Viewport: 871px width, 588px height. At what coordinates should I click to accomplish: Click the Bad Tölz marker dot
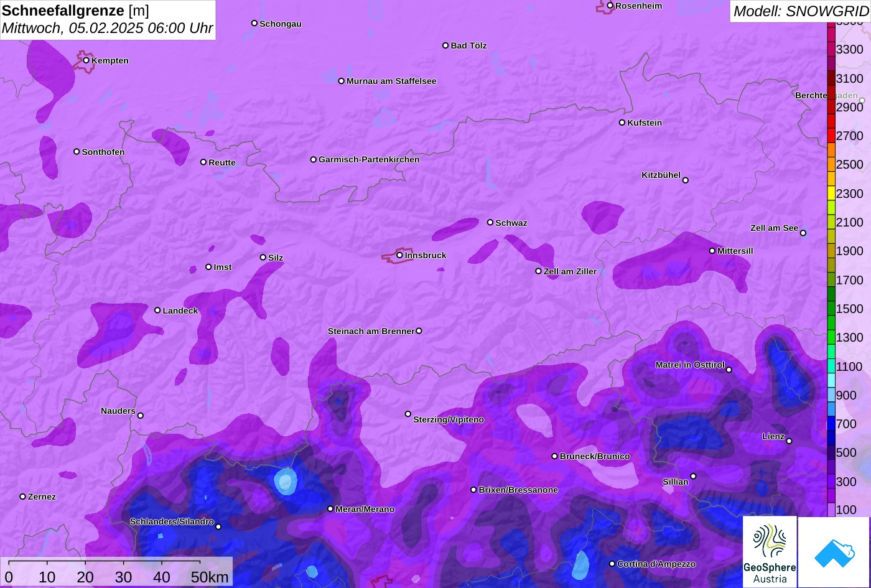[x=445, y=45]
